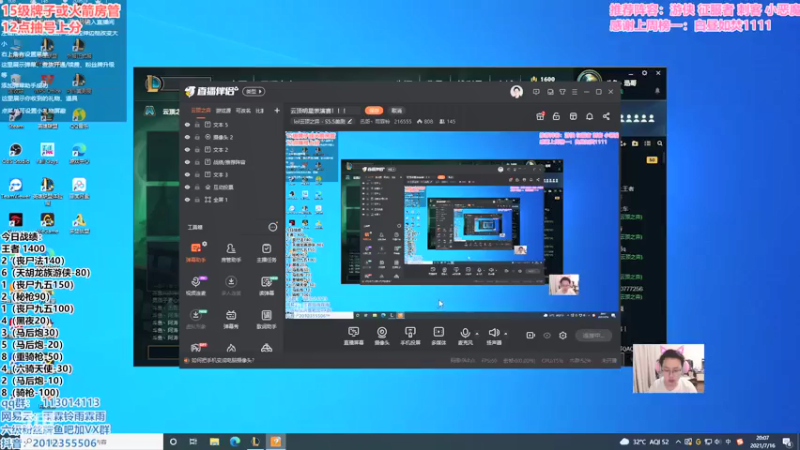Image resolution: width=800 pixels, height=450 pixels.
Task: Click the start streaming pill button bottom right
Action: click(594, 335)
